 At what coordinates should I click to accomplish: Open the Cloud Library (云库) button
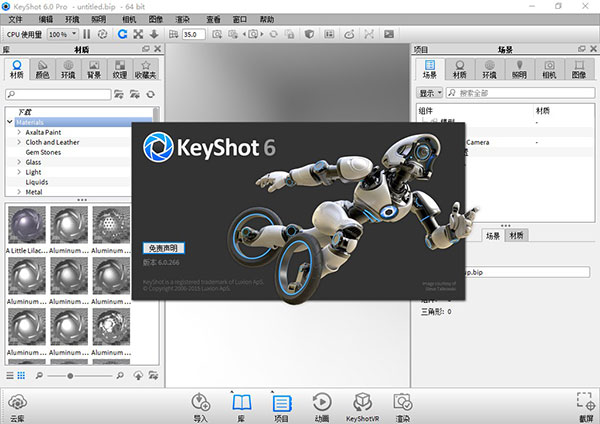pyautogui.click(x=17, y=408)
